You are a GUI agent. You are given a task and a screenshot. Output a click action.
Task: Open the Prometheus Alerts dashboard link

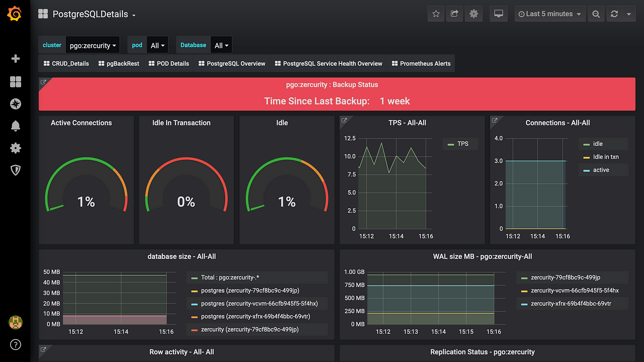click(x=421, y=63)
